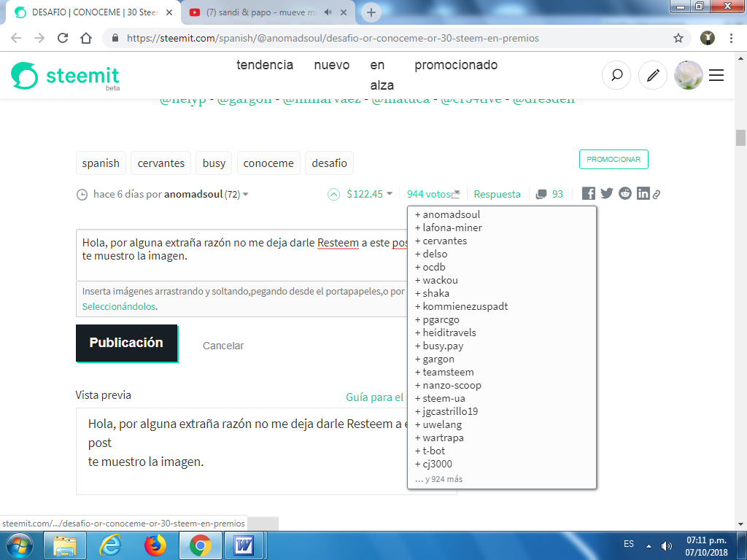747x560 pixels.
Task: Click the spanish tag
Action: tap(101, 163)
